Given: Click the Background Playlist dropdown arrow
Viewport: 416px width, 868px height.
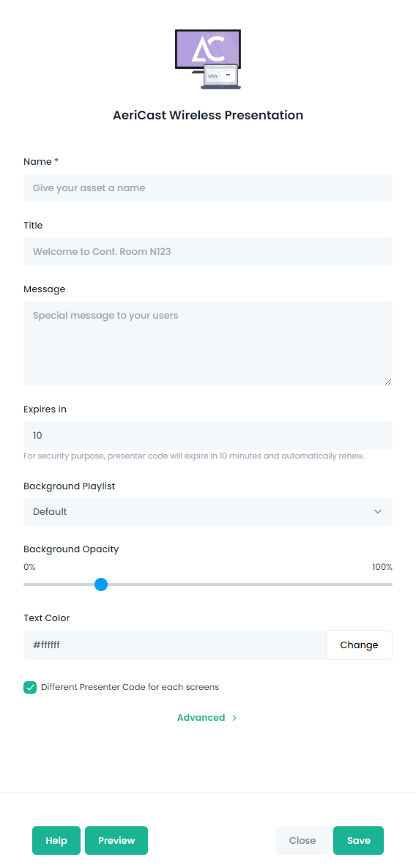Looking at the screenshot, I should click(378, 511).
